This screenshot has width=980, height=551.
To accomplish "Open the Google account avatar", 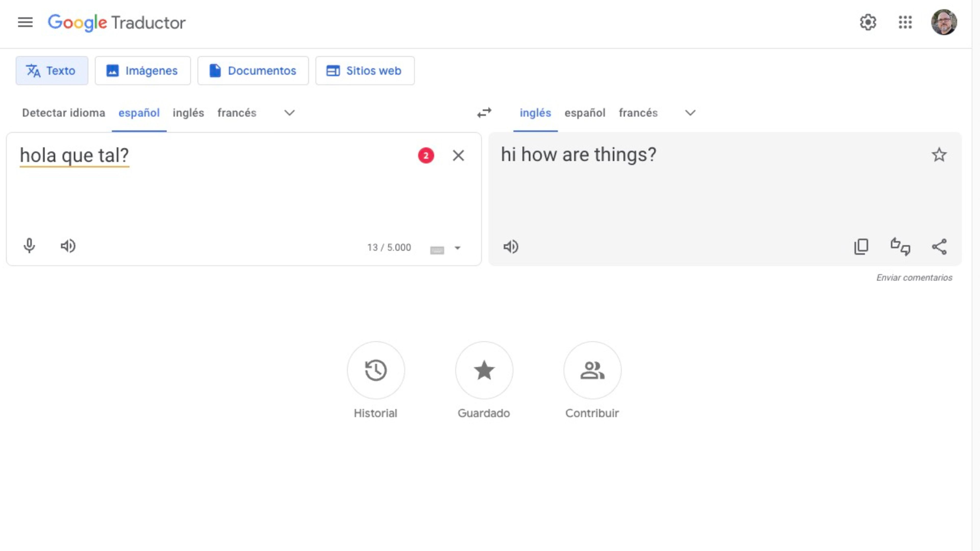I will pos(944,22).
